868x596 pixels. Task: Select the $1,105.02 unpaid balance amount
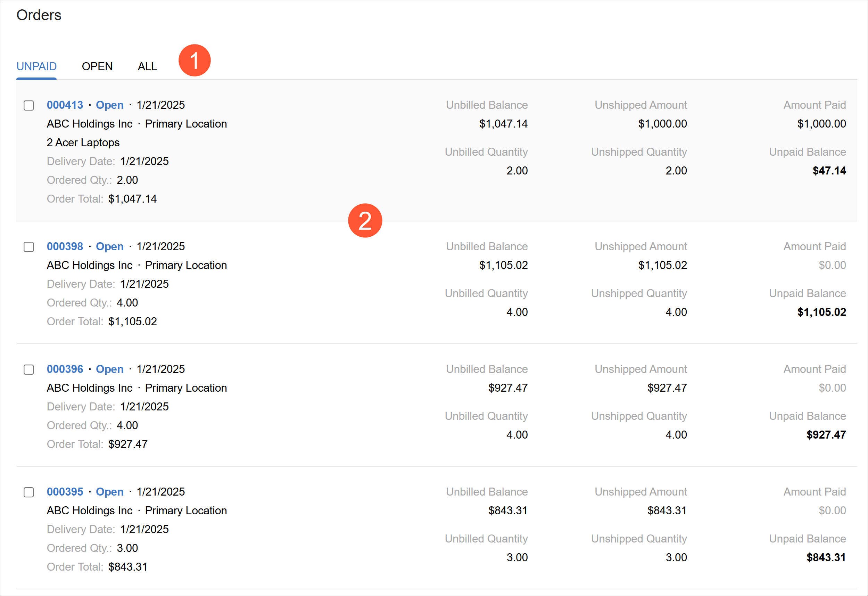pyautogui.click(x=822, y=312)
